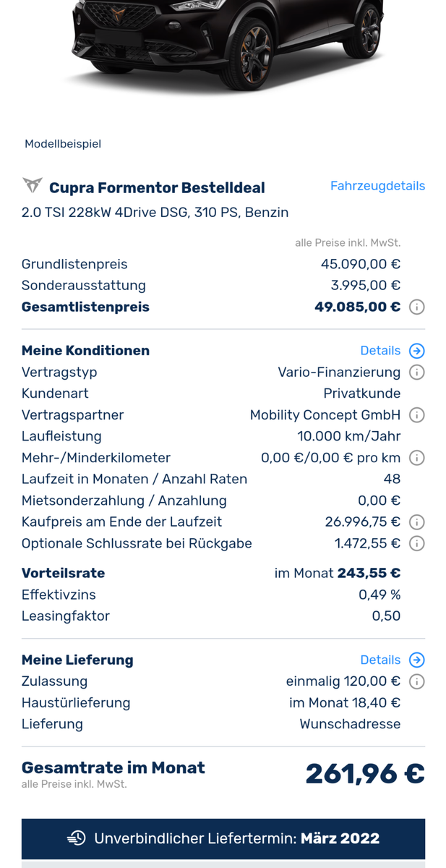Show info about Mehr-/Minderkilometer
Screen dimensions: 446x868
[416, 458]
